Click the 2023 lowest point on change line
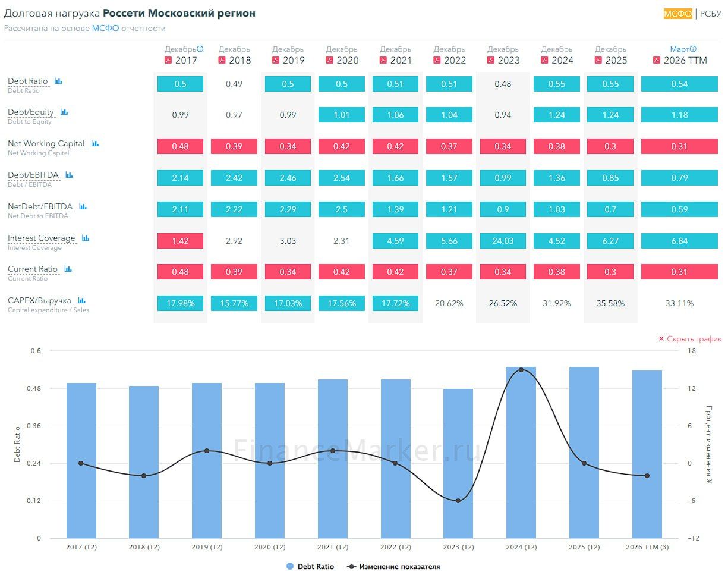Screen dimensions: 728x578 [x=458, y=501]
